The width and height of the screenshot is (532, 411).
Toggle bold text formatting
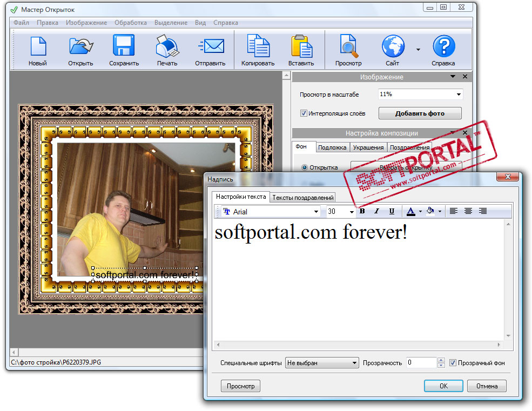pyautogui.click(x=362, y=211)
